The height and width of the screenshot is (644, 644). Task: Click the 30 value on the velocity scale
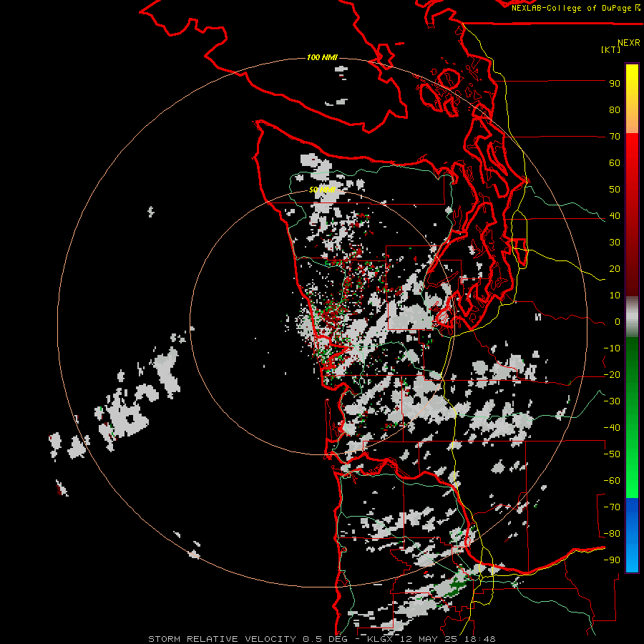tap(615, 243)
